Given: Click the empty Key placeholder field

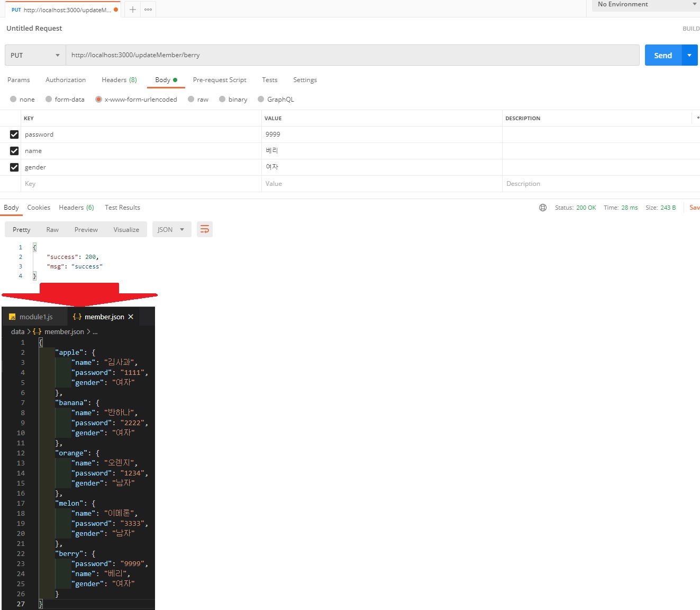Looking at the screenshot, I should [x=141, y=184].
